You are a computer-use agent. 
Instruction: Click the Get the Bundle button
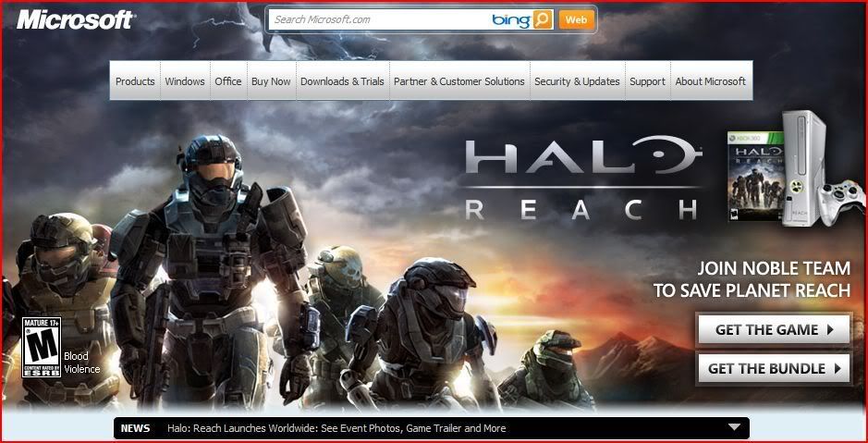click(773, 368)
